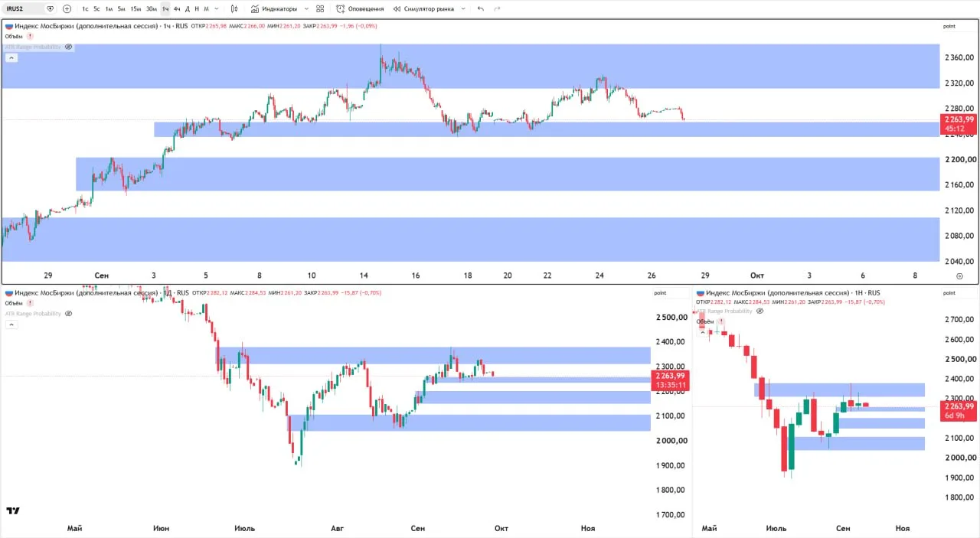Open the Симулятор рынка dropdown arrow

[x=463, y=8]
